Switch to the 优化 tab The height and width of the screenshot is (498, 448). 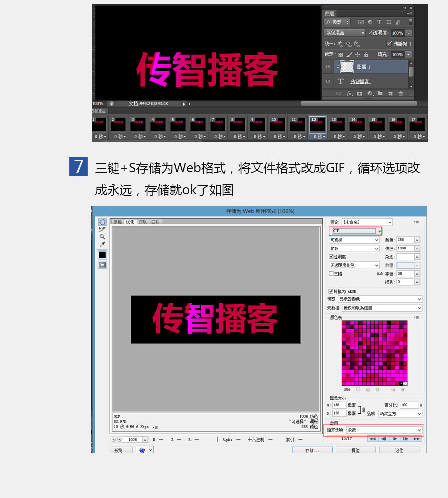[130, 222]
